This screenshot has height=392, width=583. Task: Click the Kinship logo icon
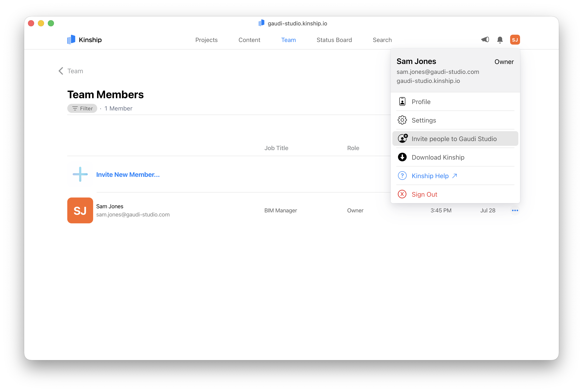coord(71,39)
